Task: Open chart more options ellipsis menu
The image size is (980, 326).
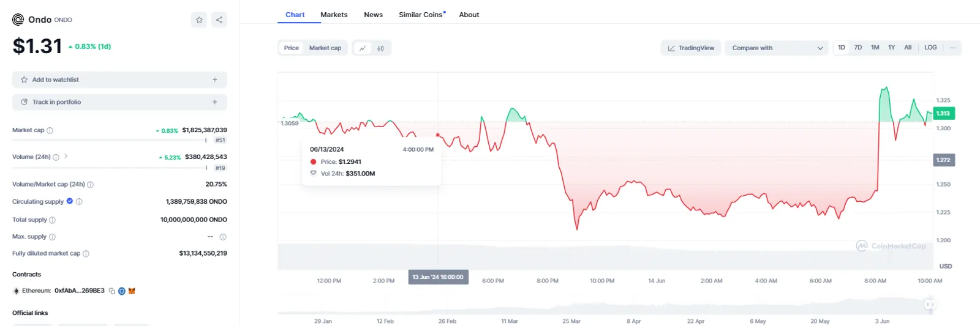Action: pyautogui.click(x=953, y=47)
